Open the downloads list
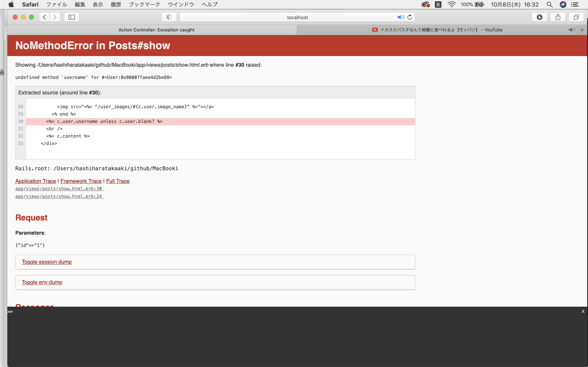Viewport: 588px width, 367px height. click(539, 17)
